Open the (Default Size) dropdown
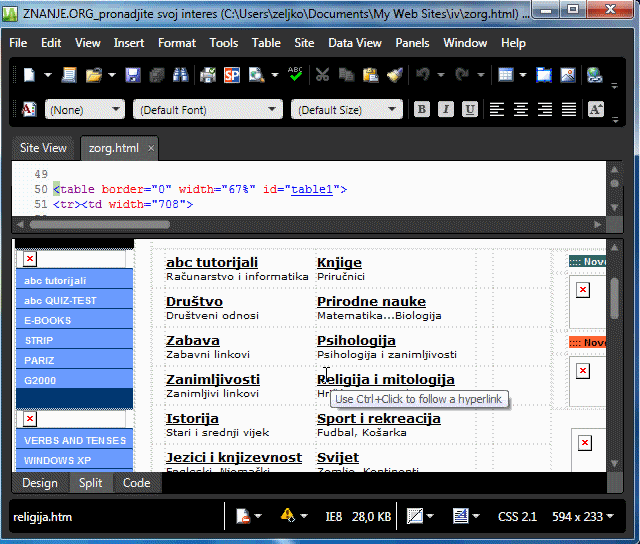 pyautogui.click(x=346, y=110)
